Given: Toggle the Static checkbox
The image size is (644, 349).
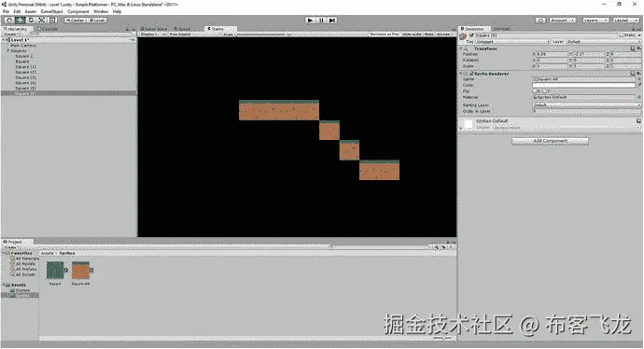Looking at the screenshot, I should point(622,35).
